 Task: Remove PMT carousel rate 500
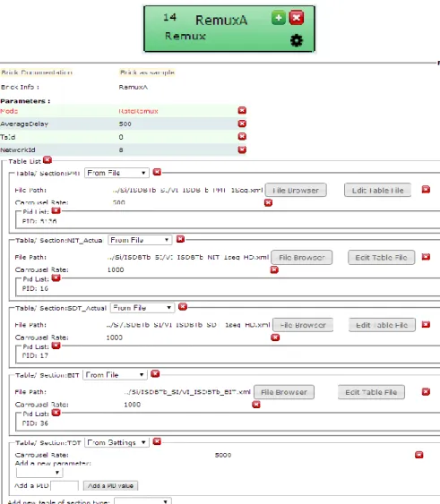click(268, 203)
